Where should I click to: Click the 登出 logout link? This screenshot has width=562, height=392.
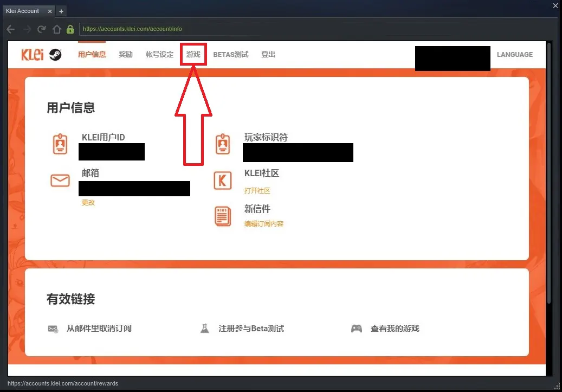[268, 55]
